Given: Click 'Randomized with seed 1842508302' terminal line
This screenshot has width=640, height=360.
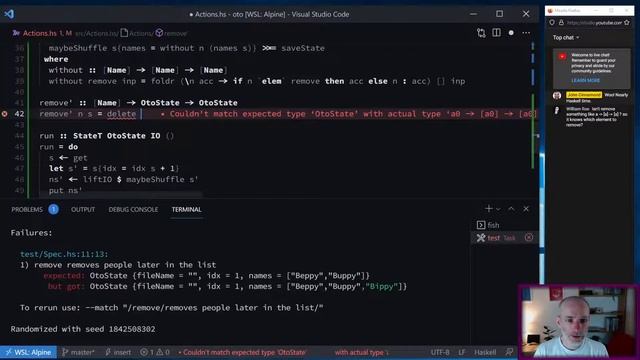Looking at the screenshot, I should click(83, 329).
